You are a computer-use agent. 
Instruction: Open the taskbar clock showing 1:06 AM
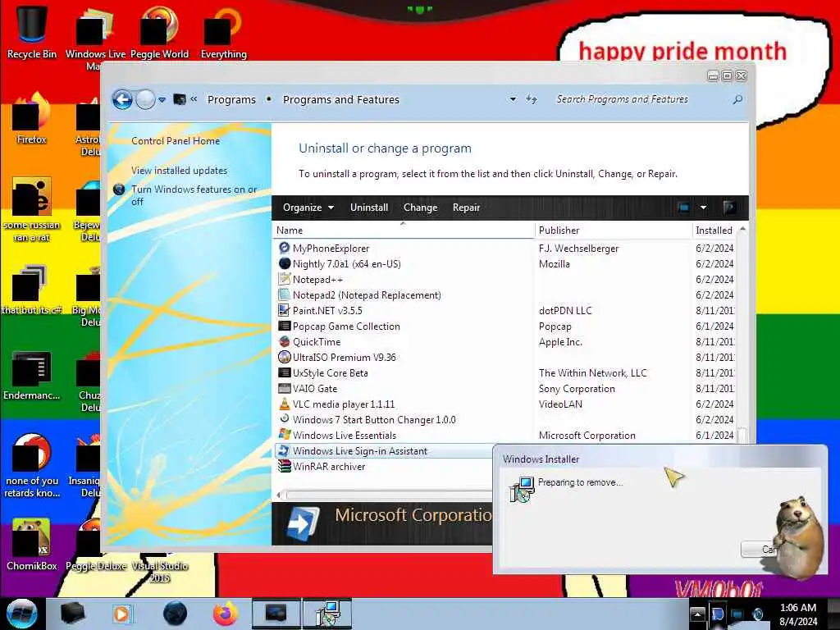coord(798,614)
